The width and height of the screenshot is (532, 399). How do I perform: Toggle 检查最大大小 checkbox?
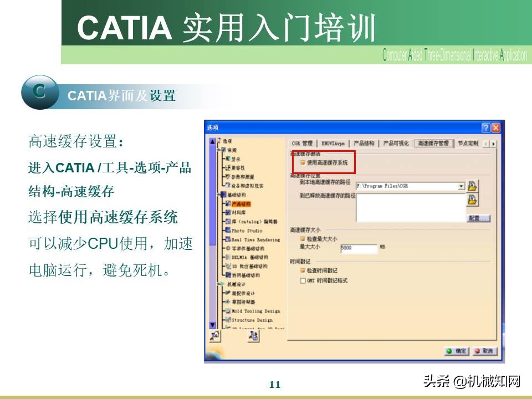[x=303, y=239]
